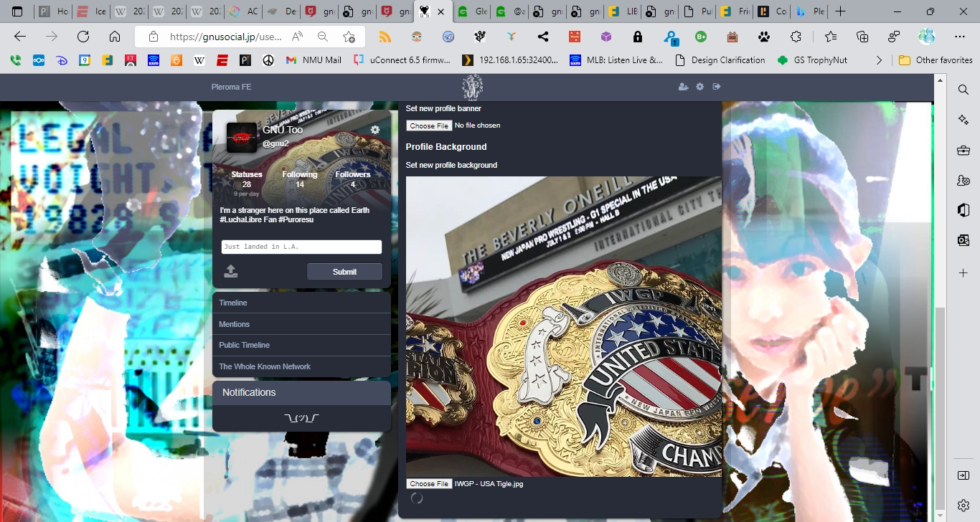This screenshot has height=522, width=980.
Task: Open the NMU Mail bookmark
Action: pyautogui.click(x=313, y=60)
